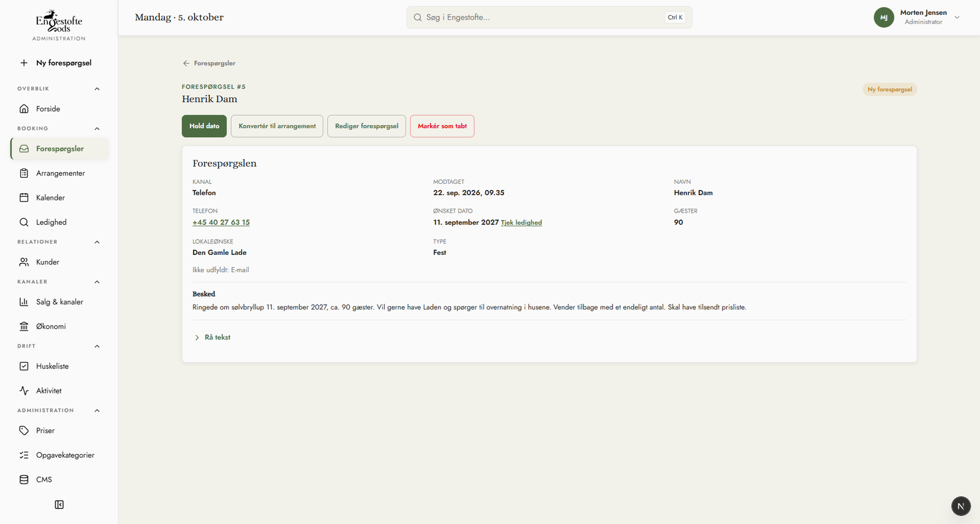Click Konvertér til arrangement button
The height and width of the screenshot is (524, 980).
click(x=277, y=126)
